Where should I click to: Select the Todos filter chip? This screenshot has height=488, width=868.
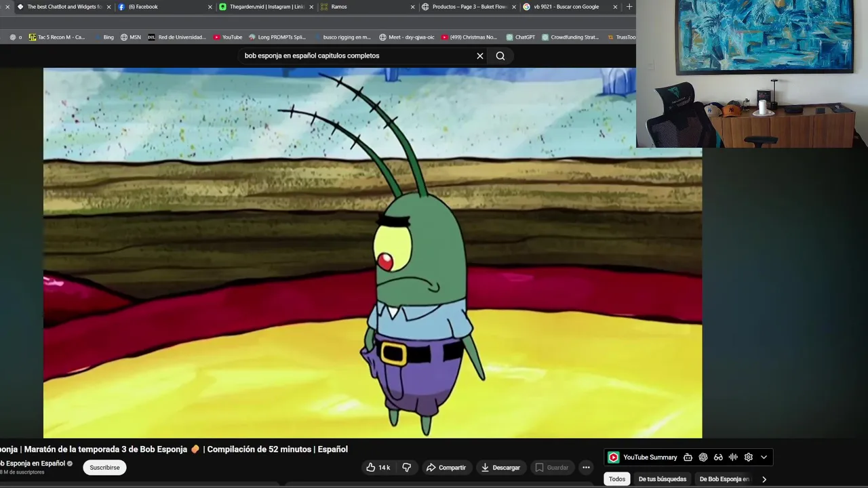617,479
